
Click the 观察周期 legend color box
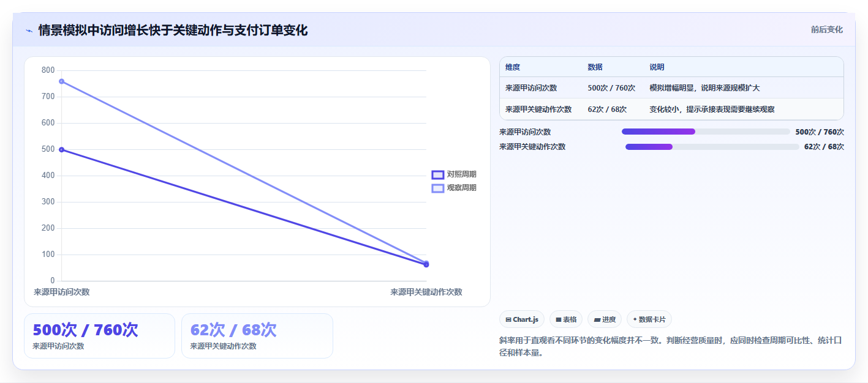tap(438, 188)
